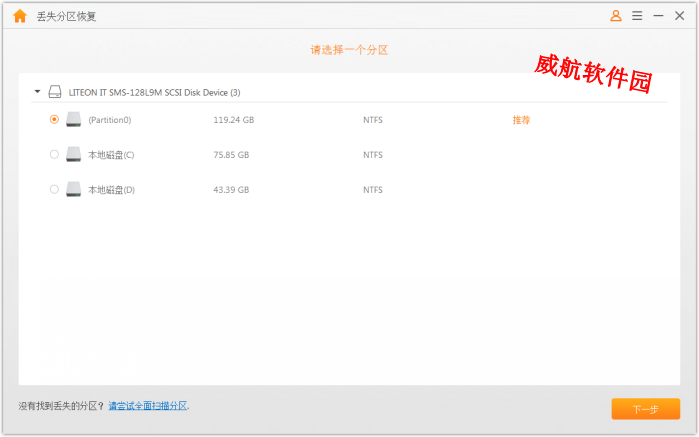Select the Partition0 radio button
699x437 pixels.
coord(54,120)
